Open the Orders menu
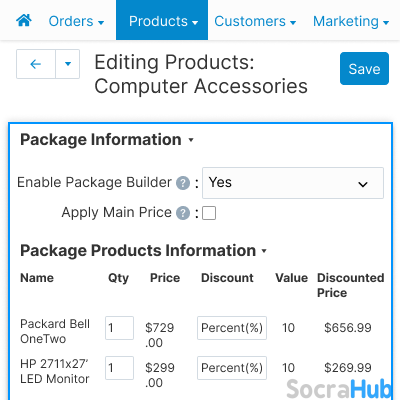Image resolution: width=400 pixels, height=400 pixels. pos(76,21)
